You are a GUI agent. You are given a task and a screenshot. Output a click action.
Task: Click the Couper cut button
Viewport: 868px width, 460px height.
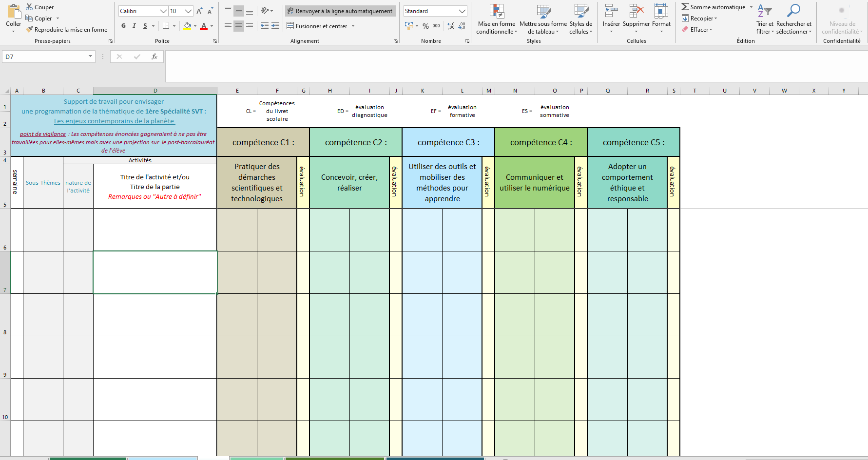click(x=39, y=7)
